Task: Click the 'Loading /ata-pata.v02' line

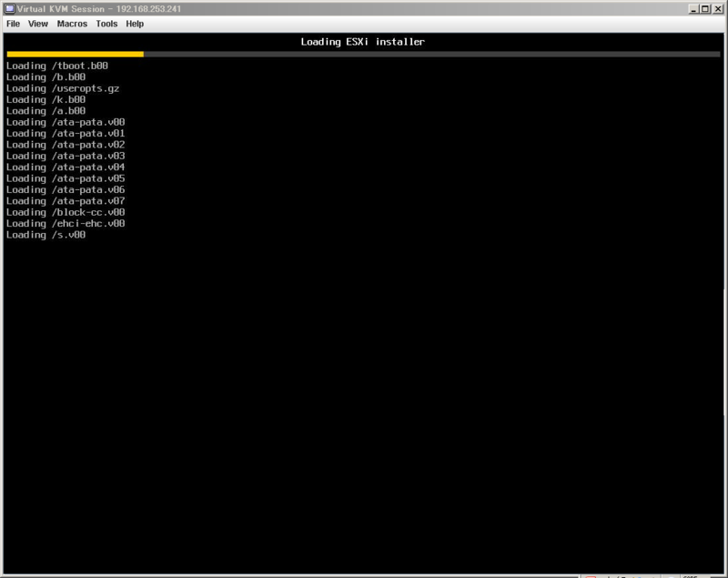Action: click(66, 145)
